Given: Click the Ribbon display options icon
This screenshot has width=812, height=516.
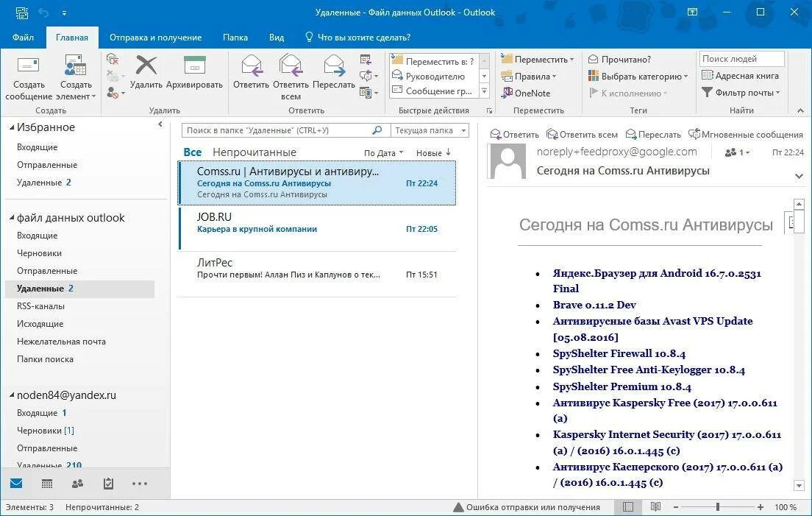Looking at the screenshot, I should tap(692, 12).
